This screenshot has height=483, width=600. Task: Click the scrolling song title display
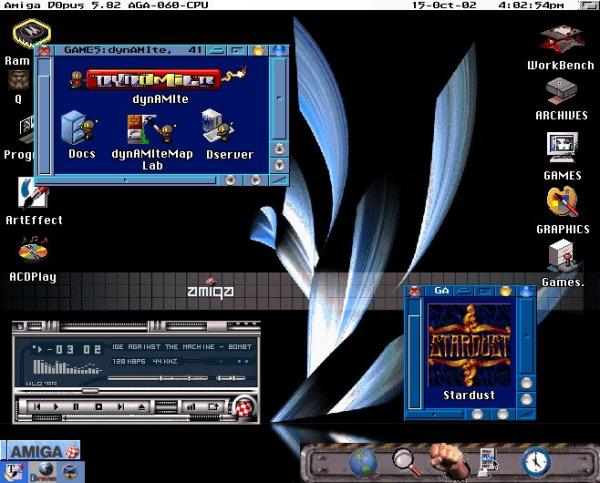182,347
